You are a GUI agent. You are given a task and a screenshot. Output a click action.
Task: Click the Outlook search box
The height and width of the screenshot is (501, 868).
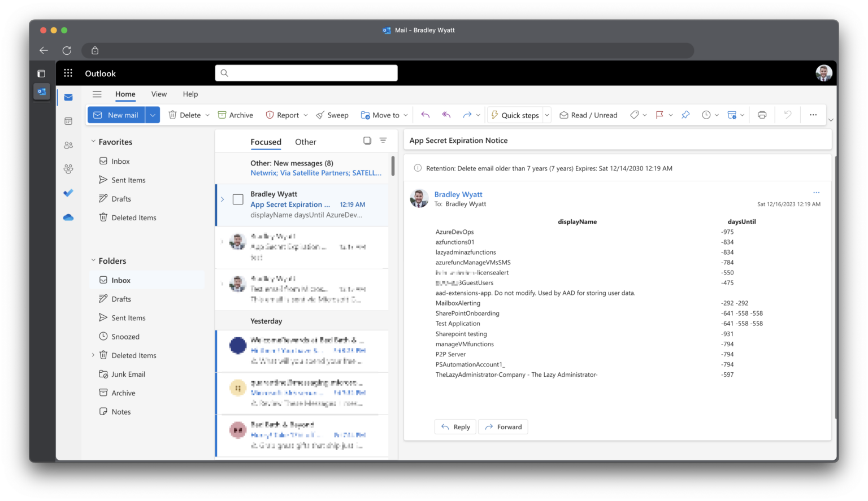tap(306, 73)
